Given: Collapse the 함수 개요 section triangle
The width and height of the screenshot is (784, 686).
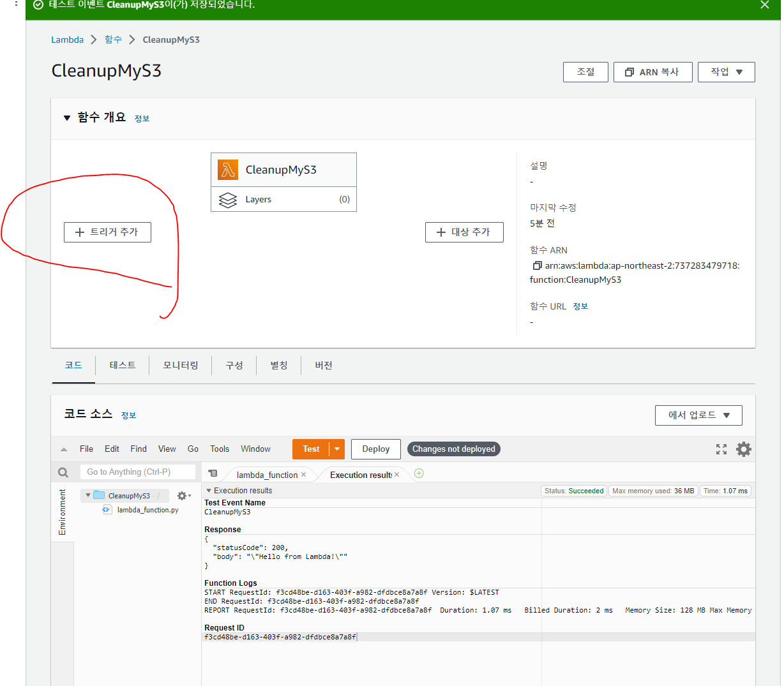Looking at the screenshot, I should [x=67, y=118].
